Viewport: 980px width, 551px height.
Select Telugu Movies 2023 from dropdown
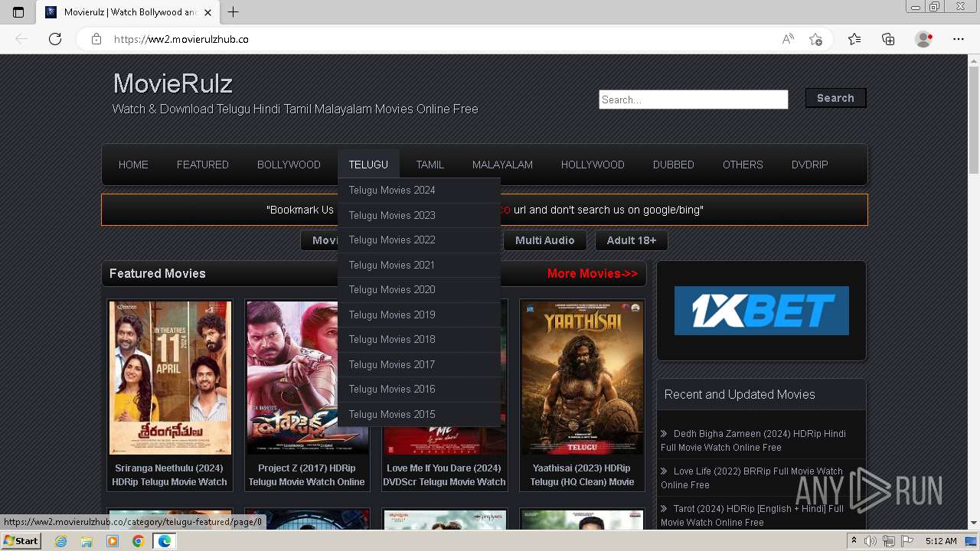coord(419,215)
